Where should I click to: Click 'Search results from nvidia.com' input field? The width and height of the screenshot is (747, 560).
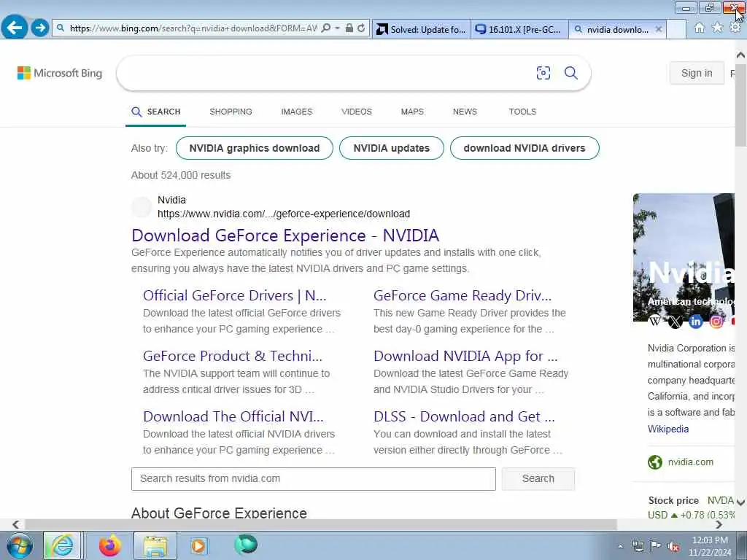click(314, 478)
